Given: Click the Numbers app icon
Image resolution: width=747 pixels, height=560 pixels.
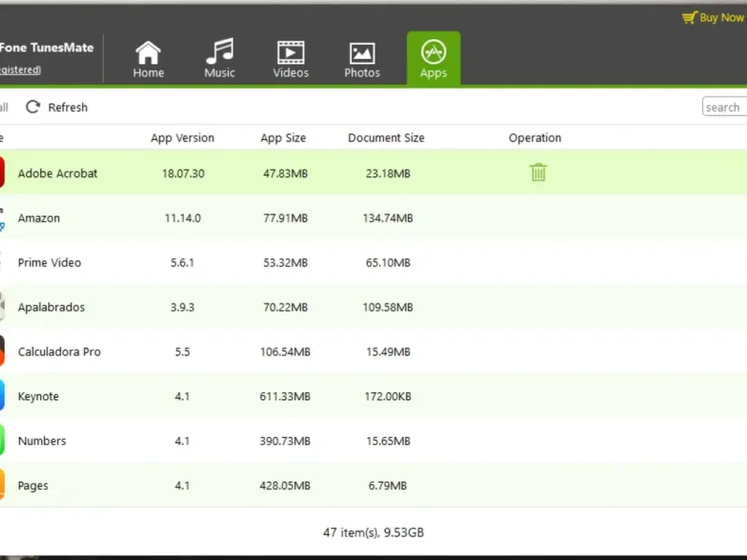Looking at the screenshot, I should point(2,441).
